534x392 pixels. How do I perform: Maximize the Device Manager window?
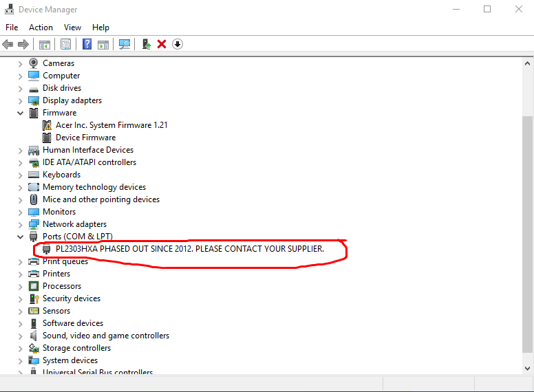coord(487,9)
